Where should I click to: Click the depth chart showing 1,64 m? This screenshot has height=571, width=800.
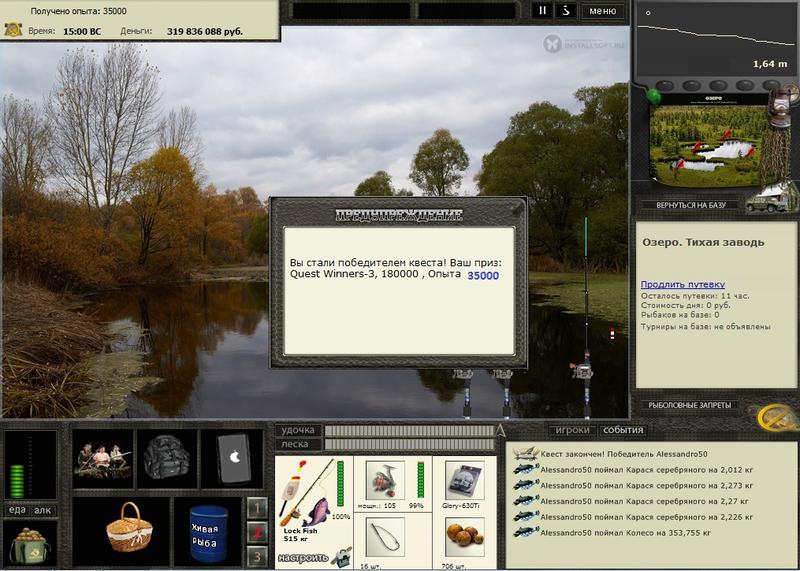[x=713, y=40]
